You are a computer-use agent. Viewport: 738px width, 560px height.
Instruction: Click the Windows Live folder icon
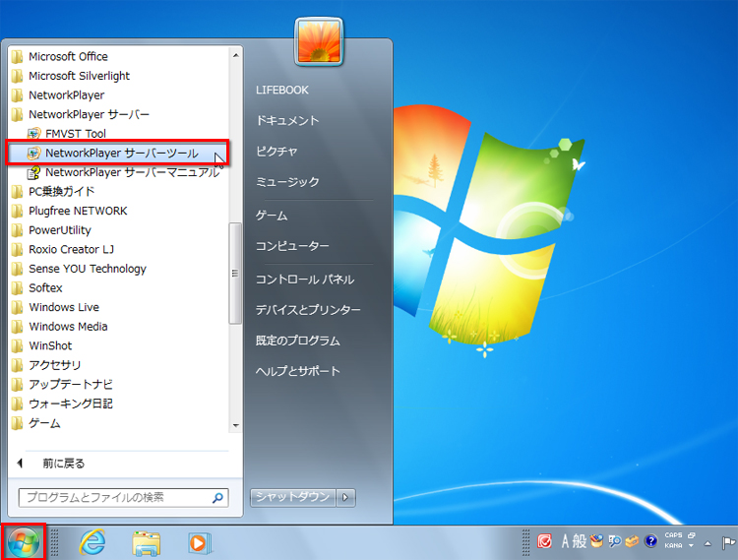pyautogui.click(x=18, y=307)
